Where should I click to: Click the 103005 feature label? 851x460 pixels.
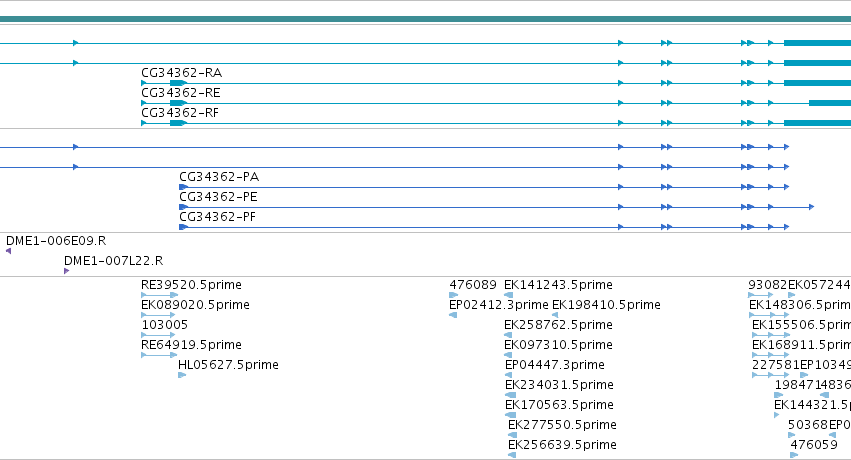tap(164, 325)
